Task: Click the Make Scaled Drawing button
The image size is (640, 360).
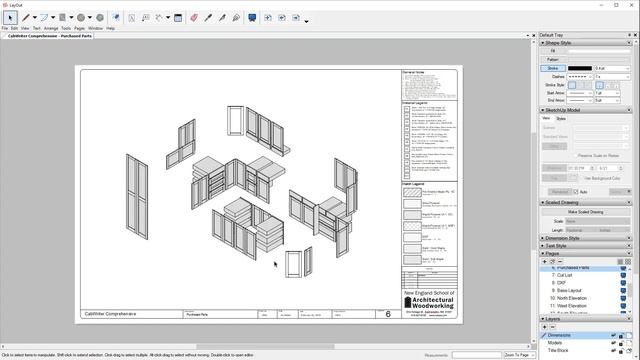Action: pyautogui.click(x=585, y=212)
